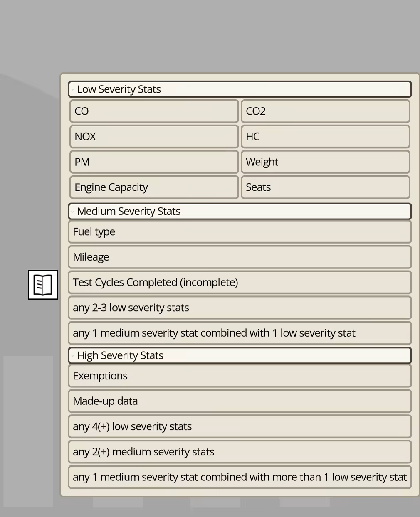Viewport: 420px width, 517px height.
Task: Select the any 2-3 low severity stats rule
Action: (240, 308)
